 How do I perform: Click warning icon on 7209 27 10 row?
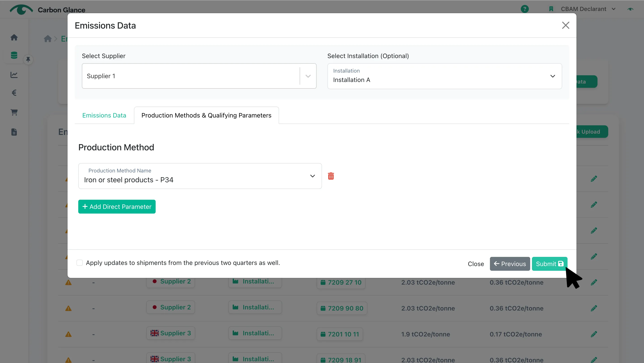click(x=68, y=283)
